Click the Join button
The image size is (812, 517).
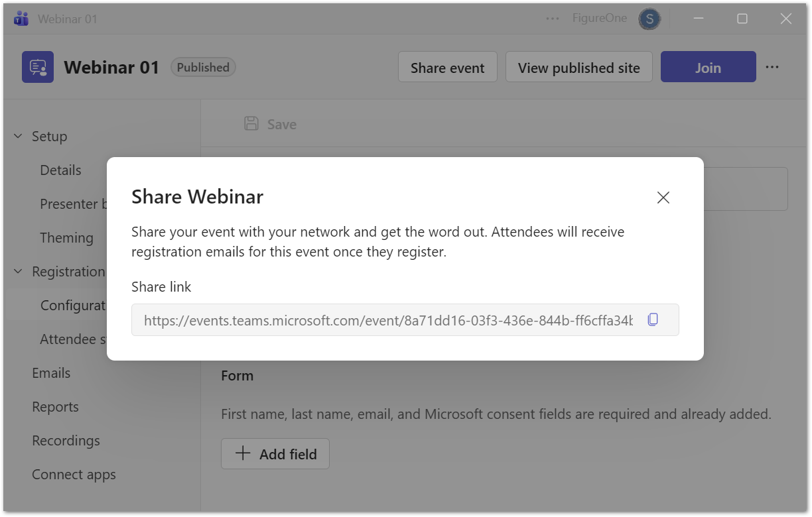point(708,67)
